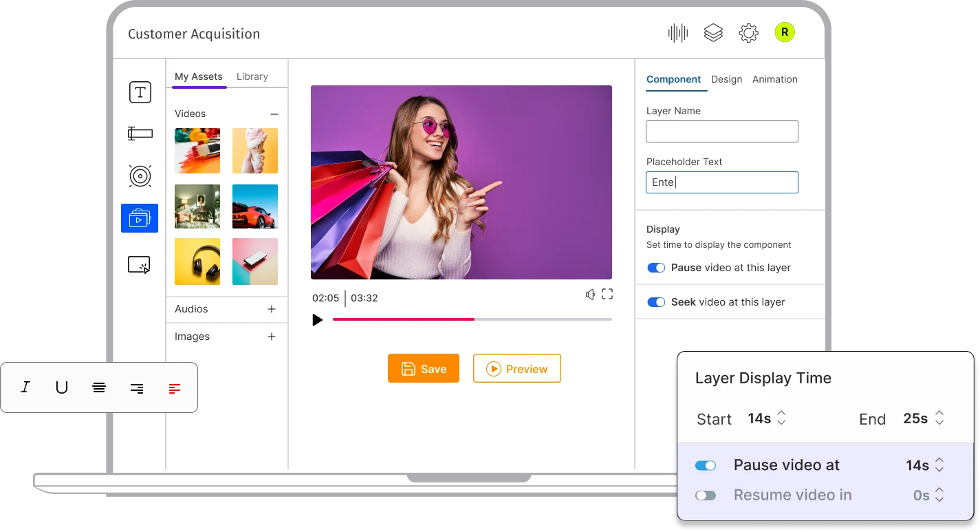Open the timeline/banner tool in the sidebar
Screen dimensions: 980x532
140,134
